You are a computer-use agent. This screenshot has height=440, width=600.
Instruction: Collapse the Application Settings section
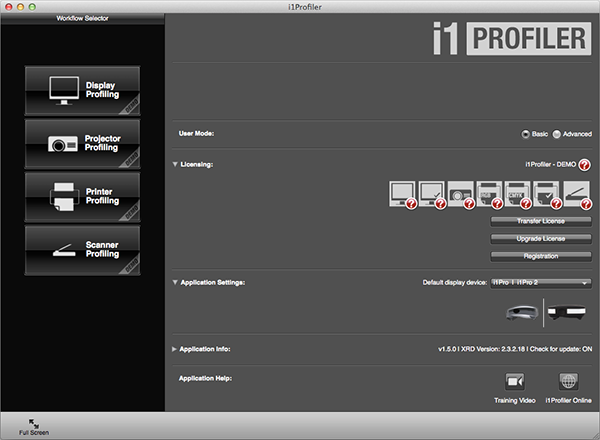(x=175, y=282)
